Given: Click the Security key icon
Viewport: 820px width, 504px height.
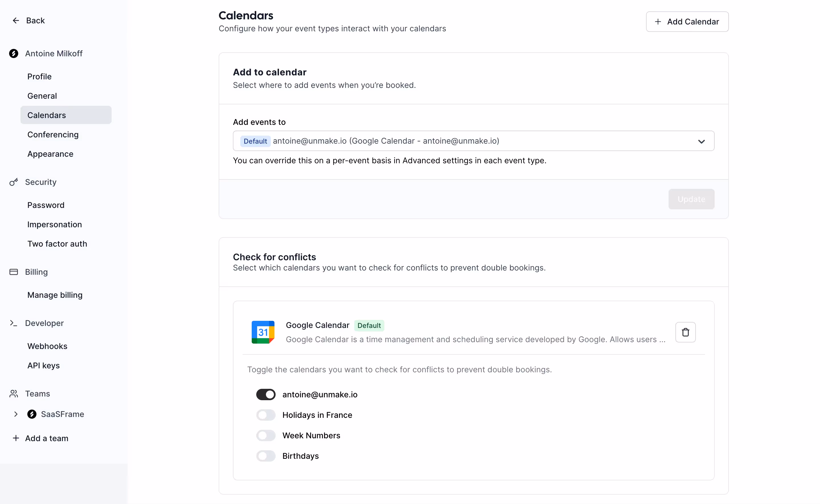Looking at the screenshot, I should coord(13,182).
